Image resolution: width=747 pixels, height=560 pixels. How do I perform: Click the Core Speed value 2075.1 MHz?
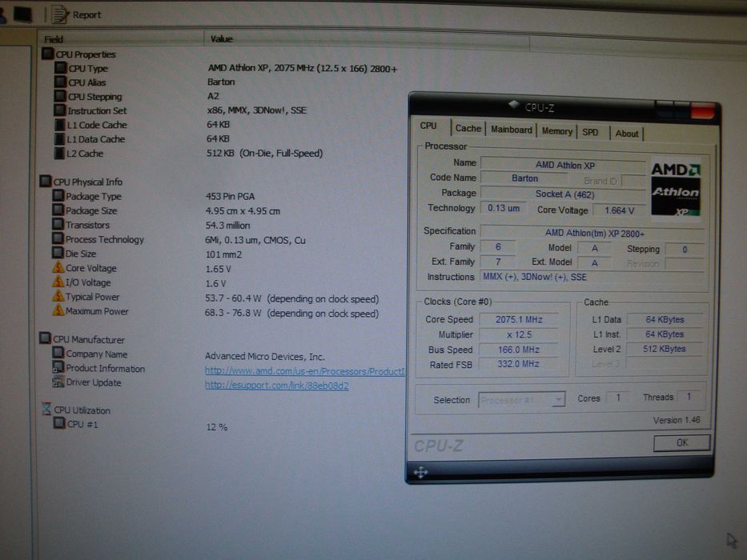click(519, 319)
